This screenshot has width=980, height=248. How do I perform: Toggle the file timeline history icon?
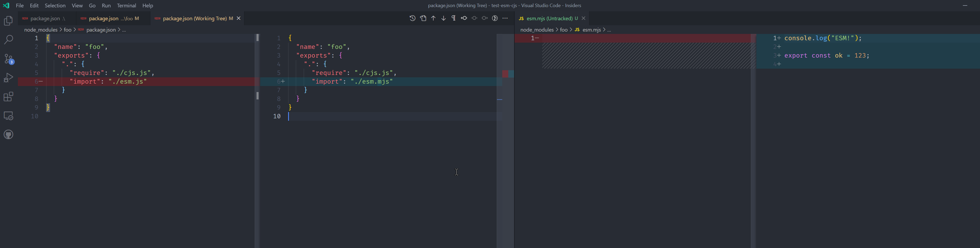412,18
